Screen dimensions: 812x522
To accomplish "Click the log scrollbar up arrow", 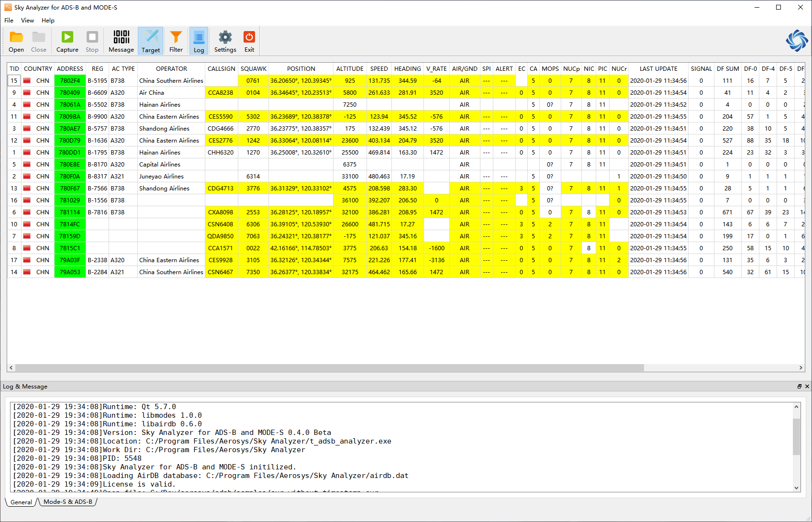I will (x=796, y=406).
